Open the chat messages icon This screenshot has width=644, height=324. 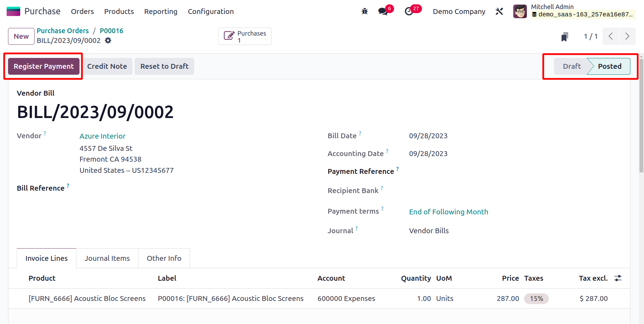click(383, 12)
